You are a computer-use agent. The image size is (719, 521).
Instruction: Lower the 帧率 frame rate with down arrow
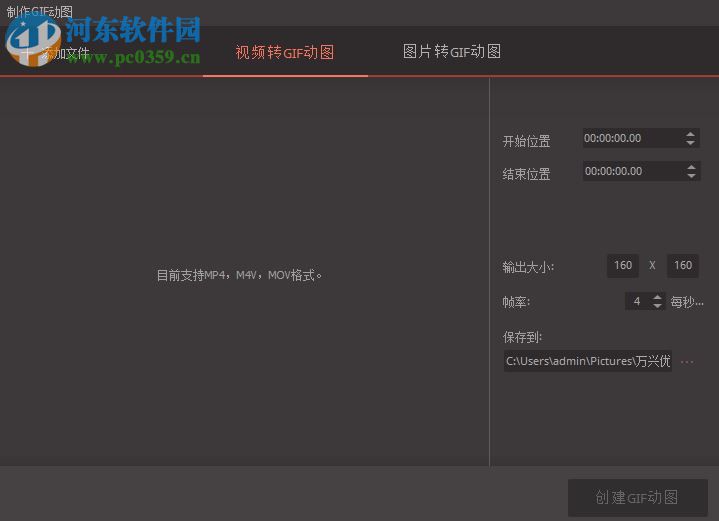coord(658,306)
